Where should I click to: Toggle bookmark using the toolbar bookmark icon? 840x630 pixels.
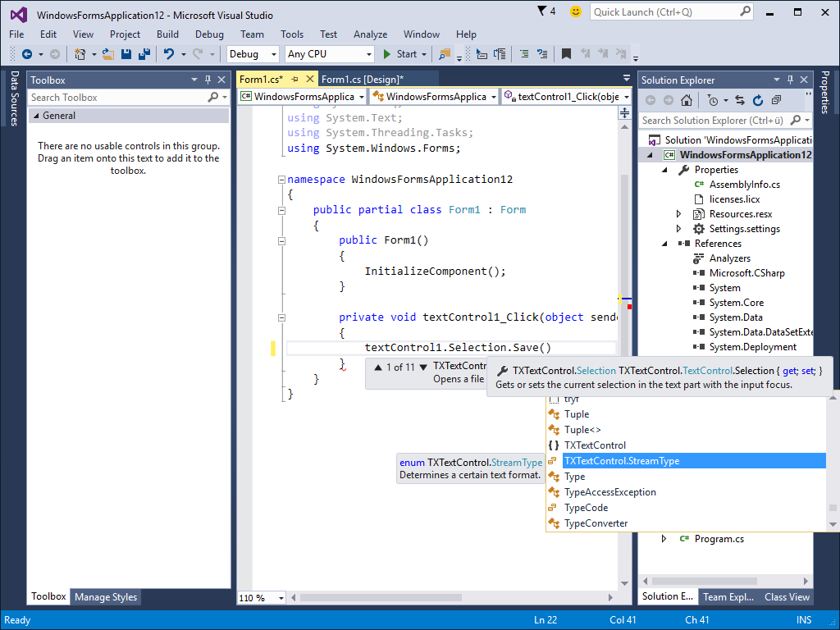pos(566,54)
